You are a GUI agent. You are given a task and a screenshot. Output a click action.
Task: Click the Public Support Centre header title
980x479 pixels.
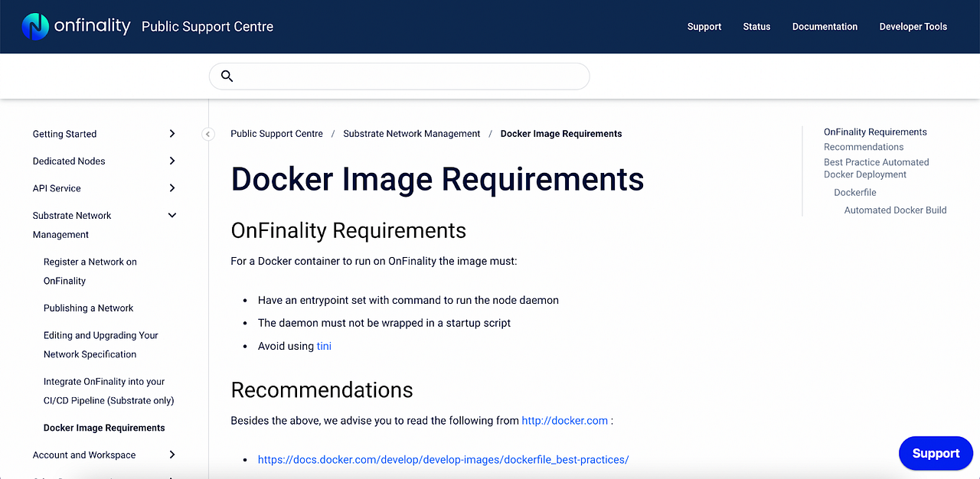coord(207,27)
